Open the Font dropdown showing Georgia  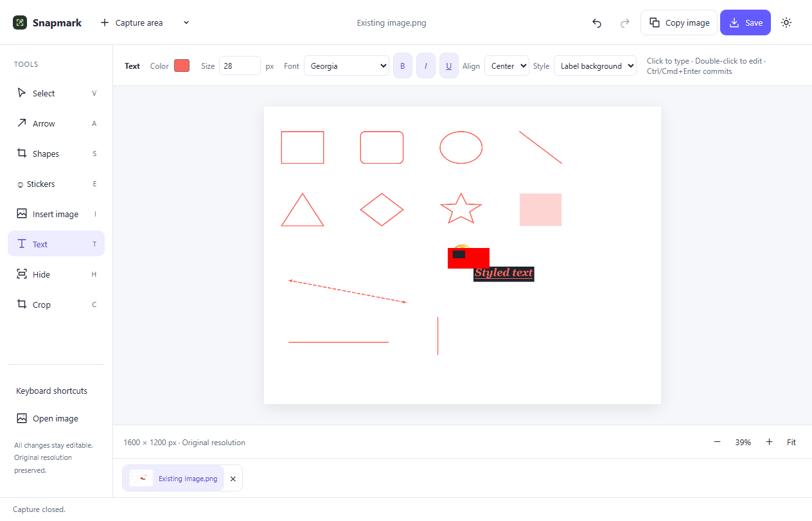pos(346,66)
